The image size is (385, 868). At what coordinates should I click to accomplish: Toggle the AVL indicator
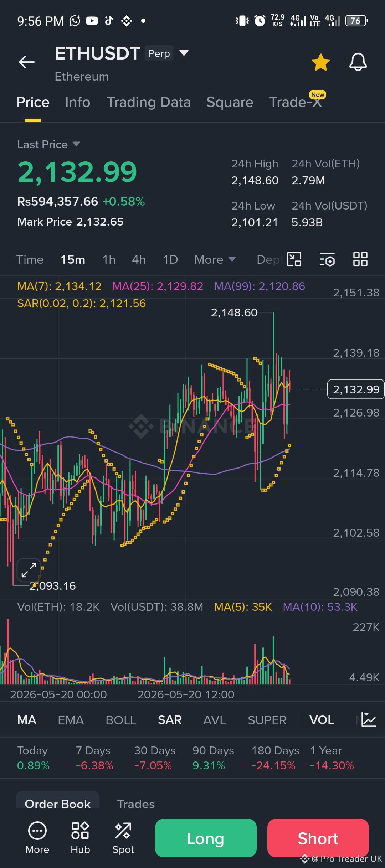tap(214, 720)
